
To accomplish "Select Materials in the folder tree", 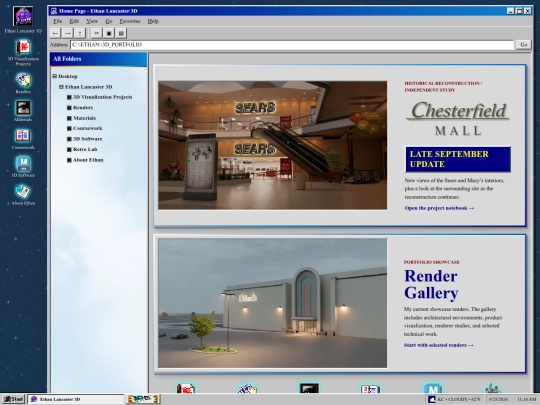I will point(81,118).
